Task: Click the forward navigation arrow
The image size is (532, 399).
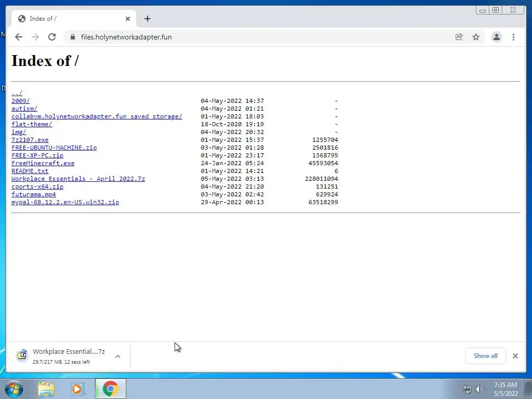Action: [35, 37]
